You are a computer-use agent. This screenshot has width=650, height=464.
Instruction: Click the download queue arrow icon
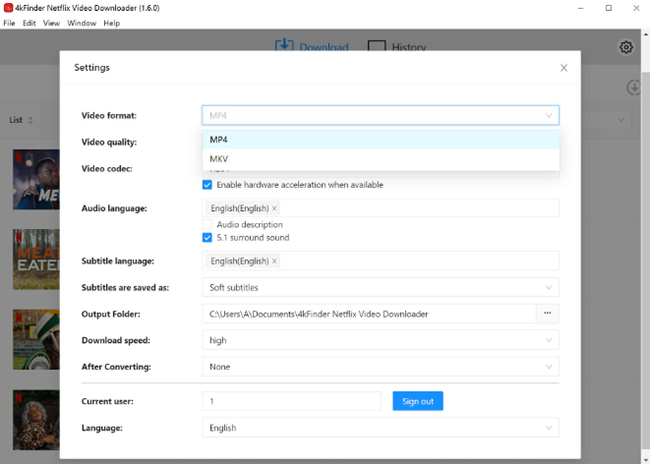[633, 87]
